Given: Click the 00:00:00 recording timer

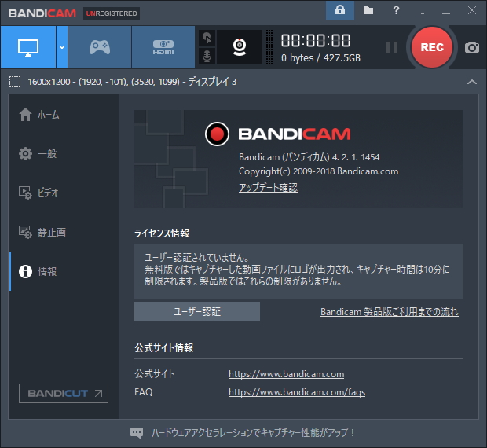Looking at the screenshot, I should 316,41.
